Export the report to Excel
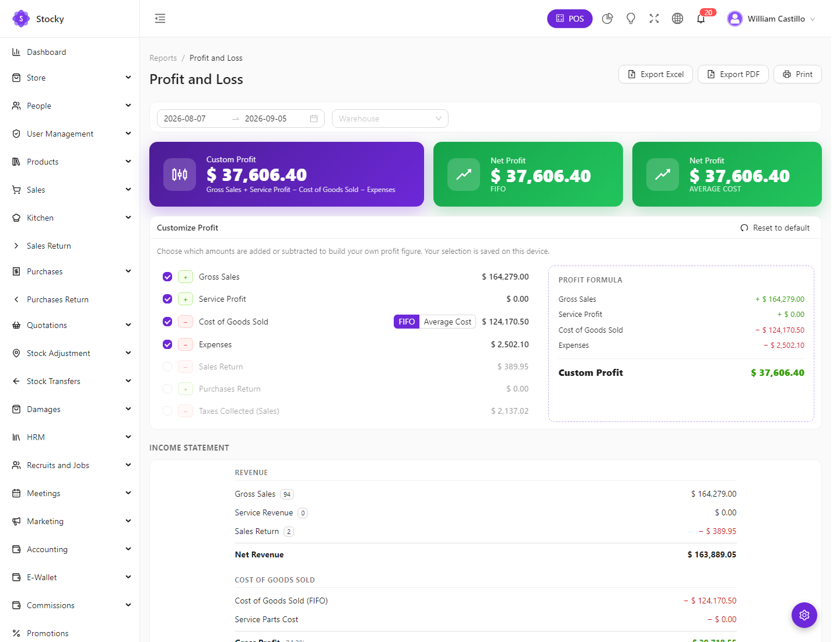This screenshot has height=642, width=840. (x=656, y=74)
